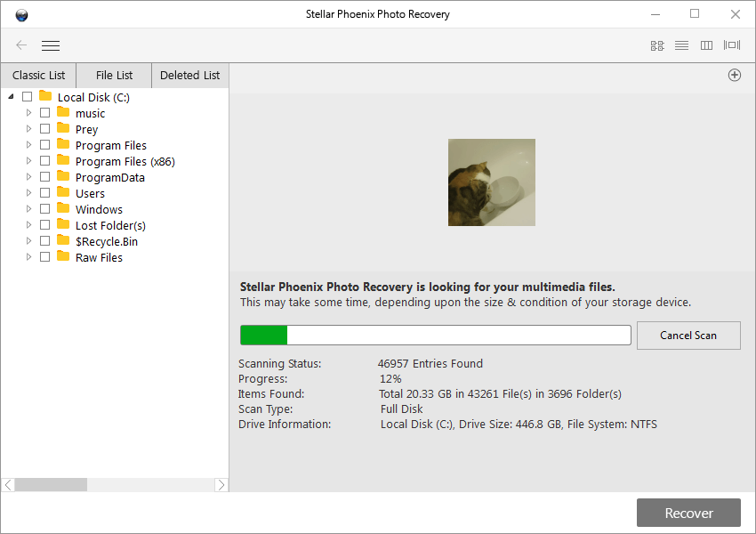Cancel the running scan
Image resolution: width=756 pixels, height=534 pixels.
point(688,336)
